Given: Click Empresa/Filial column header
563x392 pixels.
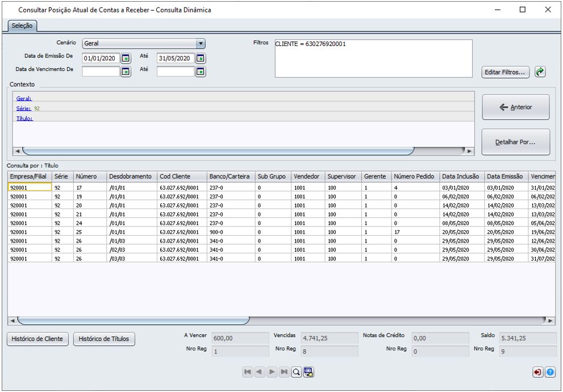Looking at the screenshot, I should click(x=30, y=176).
